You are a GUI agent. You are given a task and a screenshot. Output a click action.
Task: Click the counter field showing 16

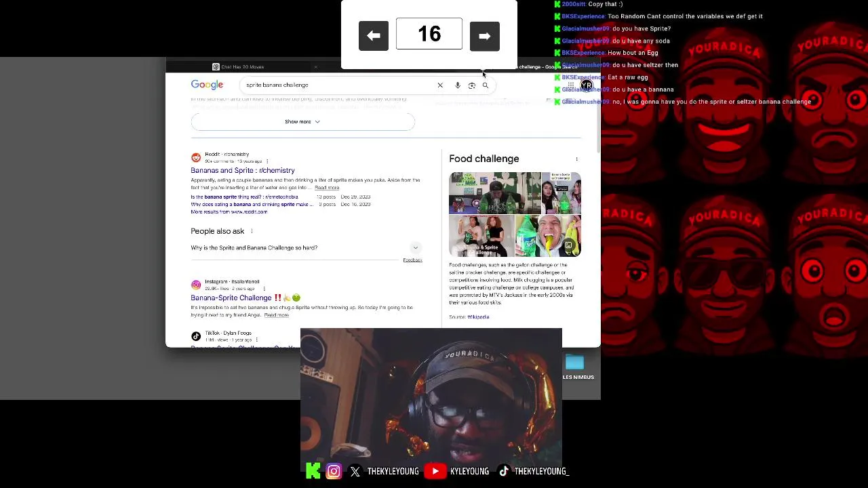coord(429,34)
